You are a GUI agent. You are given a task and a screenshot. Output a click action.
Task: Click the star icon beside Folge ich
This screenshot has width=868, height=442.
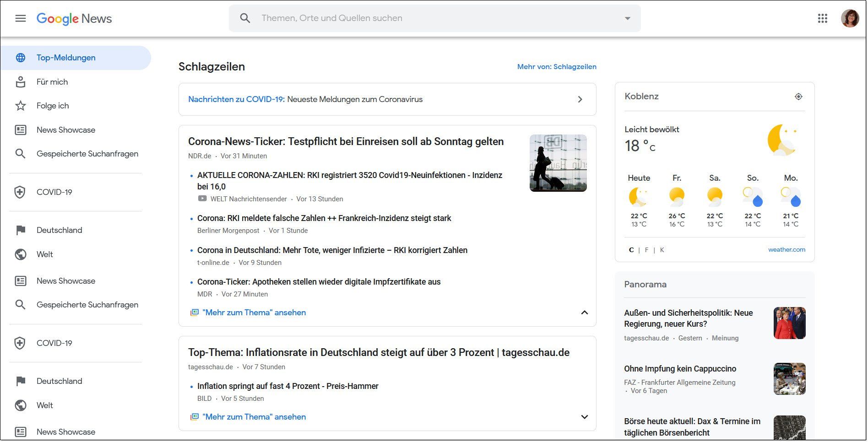click(x=20, y=106)
